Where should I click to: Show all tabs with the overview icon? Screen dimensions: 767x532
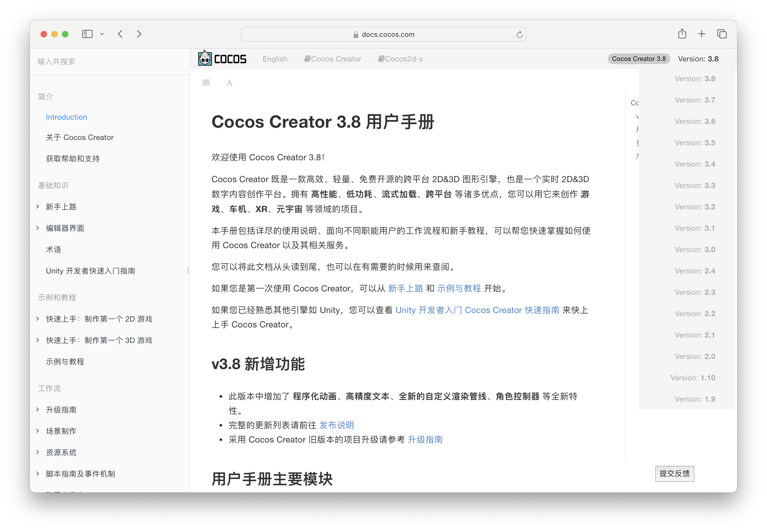pyautogui.click(x=722, y=34)
